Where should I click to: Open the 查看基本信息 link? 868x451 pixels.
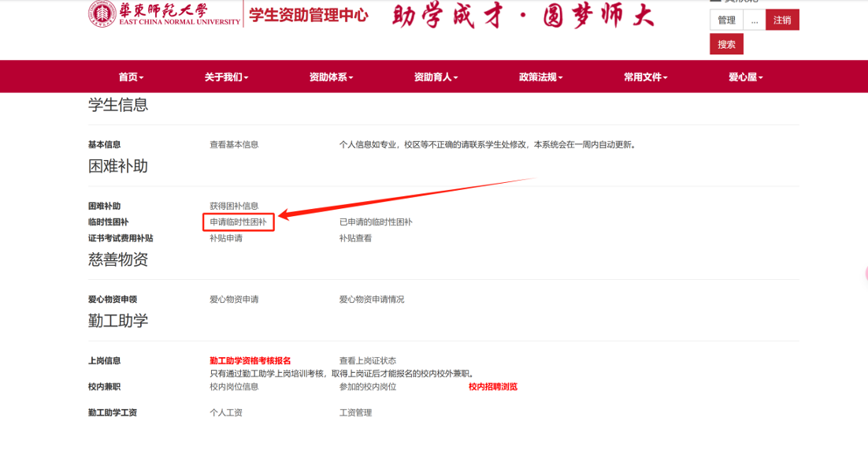pos(234,144)
